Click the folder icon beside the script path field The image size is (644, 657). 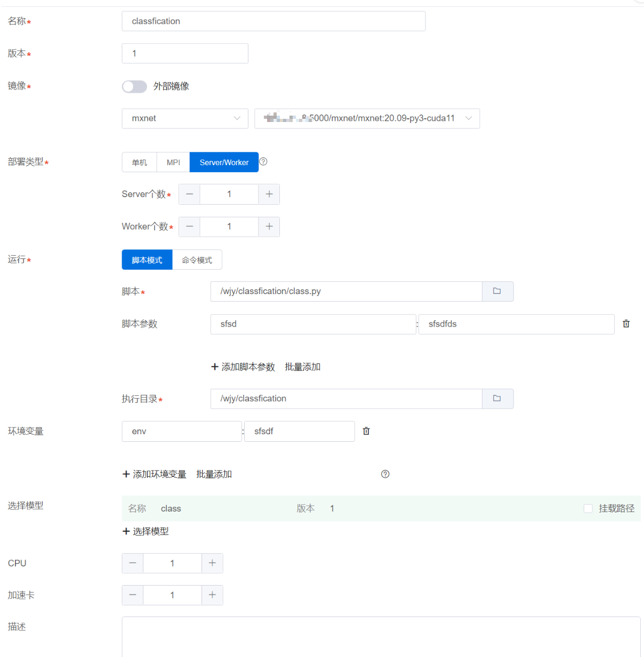click(x=497, y=291)
